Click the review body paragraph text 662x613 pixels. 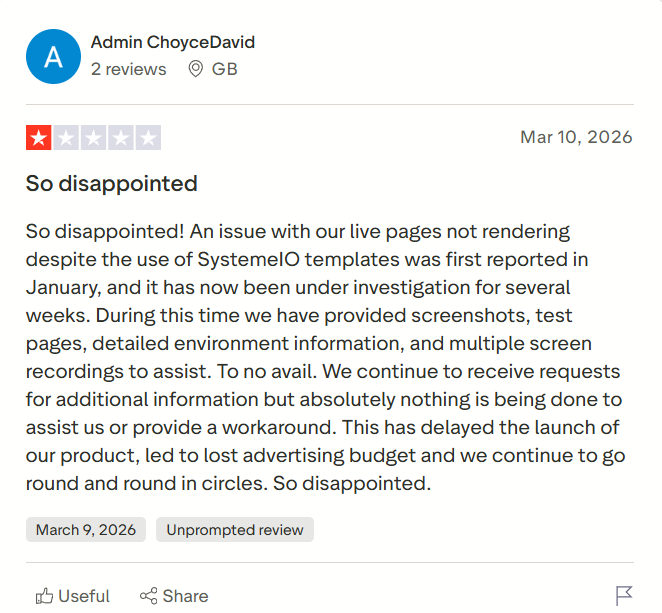[323, 358]
